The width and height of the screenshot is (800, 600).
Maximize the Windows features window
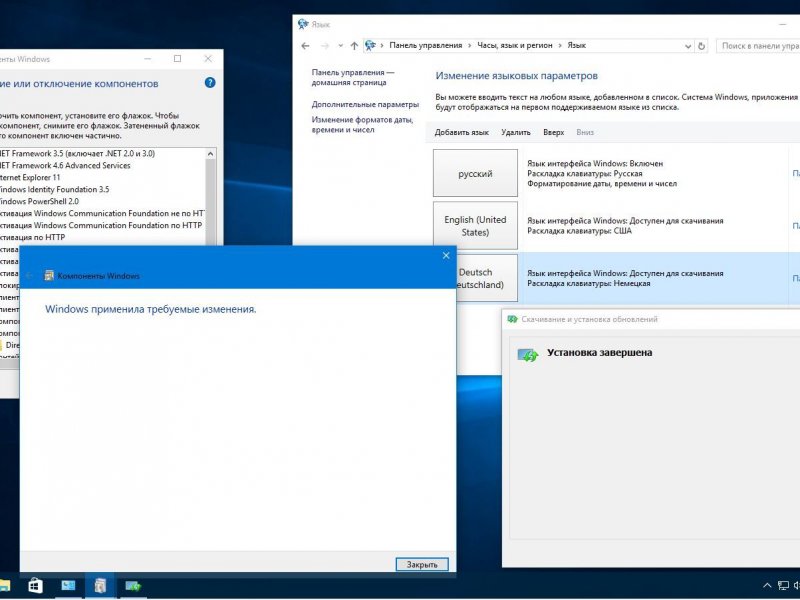click(x=177, y=59)
